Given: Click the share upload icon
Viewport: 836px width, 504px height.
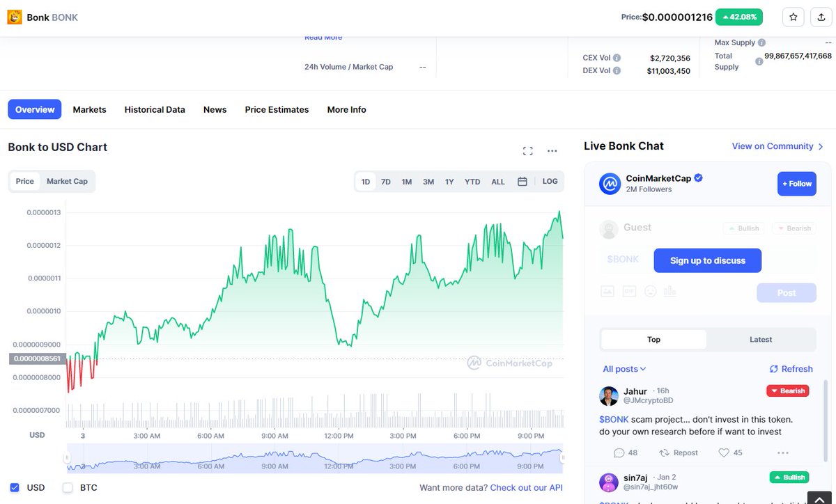Looking at the screenshot, I should [x=821, y=17].
